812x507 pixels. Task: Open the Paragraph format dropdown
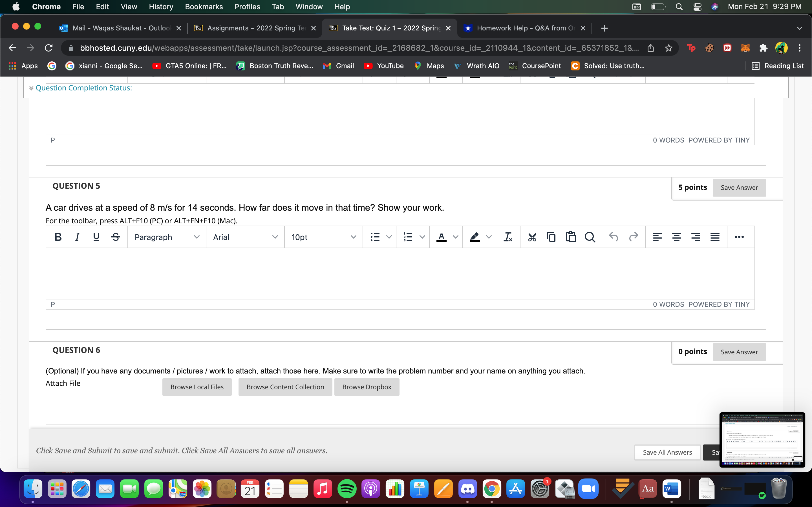(x=166, y=237)
